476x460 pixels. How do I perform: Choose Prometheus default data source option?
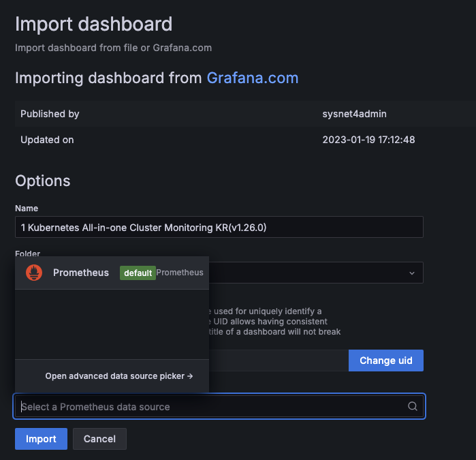pyautogui.click(x=112, y=273)
